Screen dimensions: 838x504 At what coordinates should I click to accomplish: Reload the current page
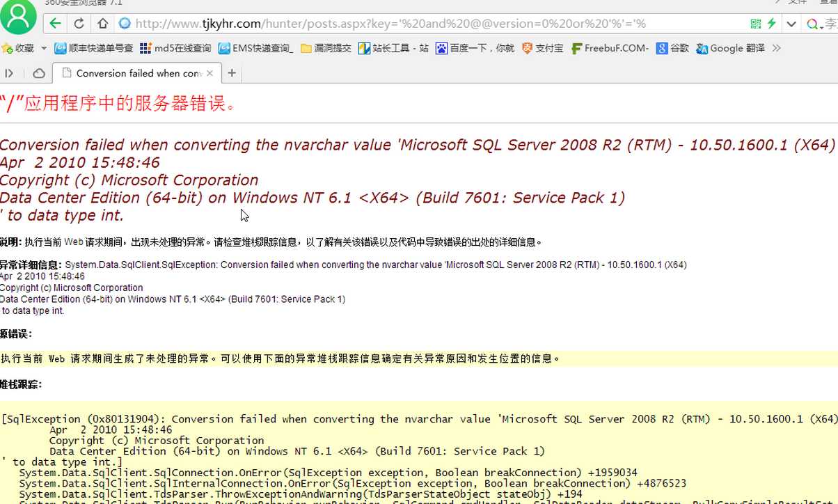point(79,24)
